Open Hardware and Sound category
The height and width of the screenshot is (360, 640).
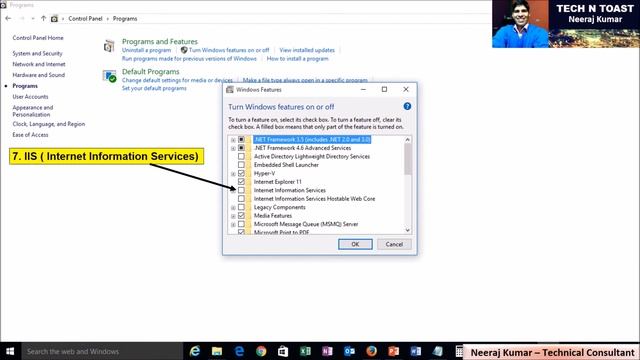click(38, 75)
